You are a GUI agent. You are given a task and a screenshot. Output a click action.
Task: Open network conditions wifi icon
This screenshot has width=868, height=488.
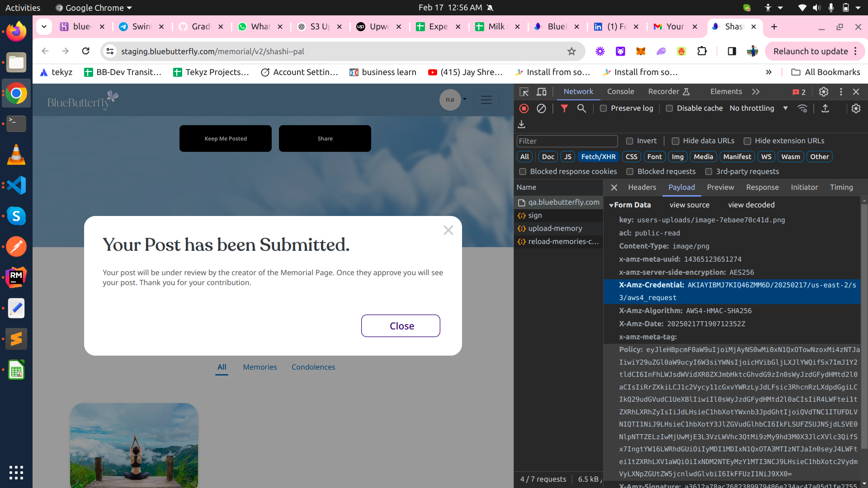[802, 108]
